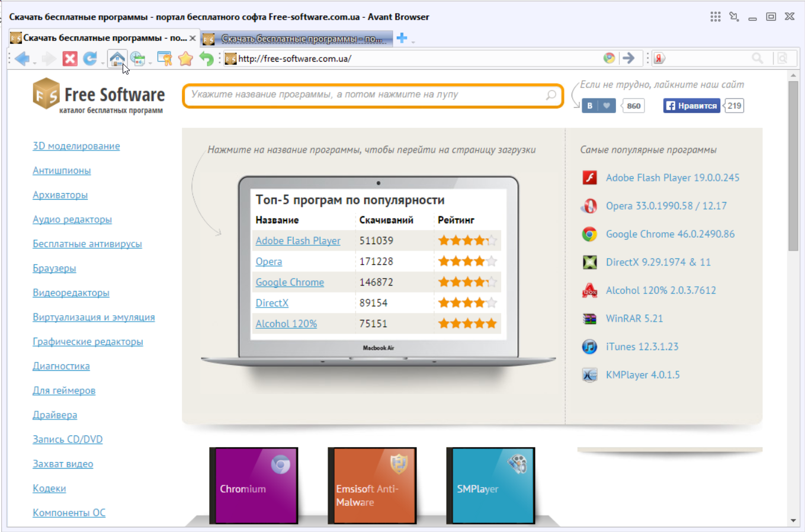Restore closed tab with green undo arrow
This screenshot has height=532, width=805.
206,59
